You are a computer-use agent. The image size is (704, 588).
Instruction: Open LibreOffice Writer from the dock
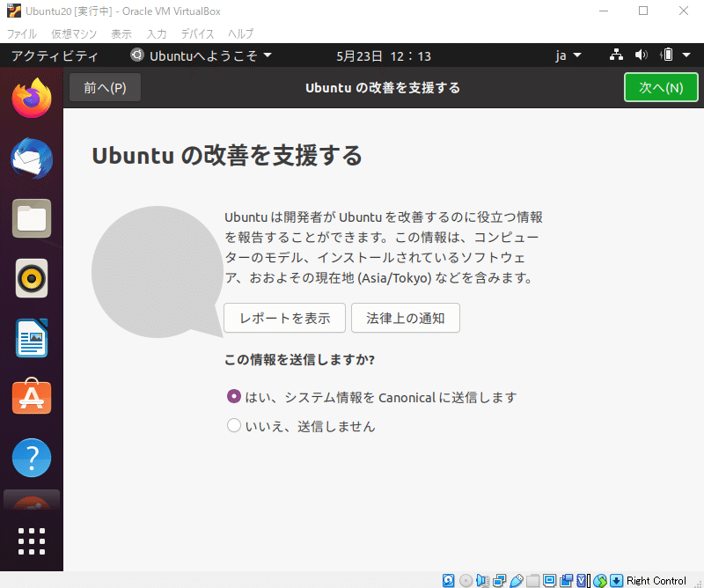click(32, 338)
